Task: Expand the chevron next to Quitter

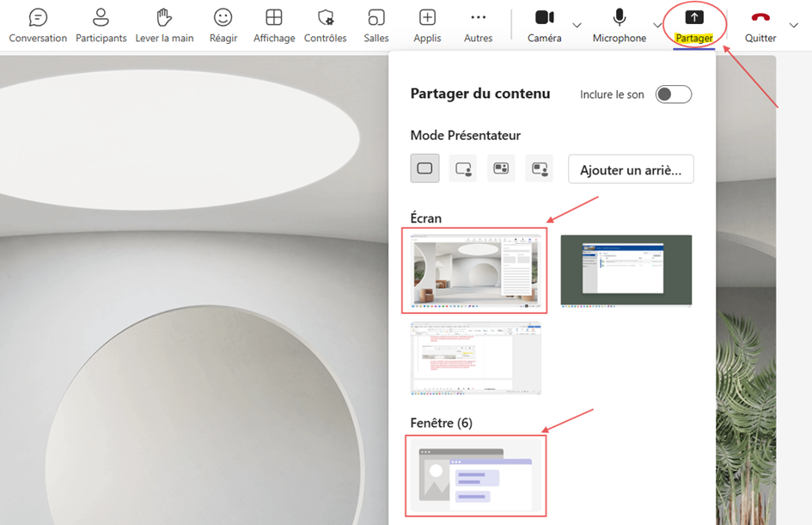Action: (x=793, y=25)
